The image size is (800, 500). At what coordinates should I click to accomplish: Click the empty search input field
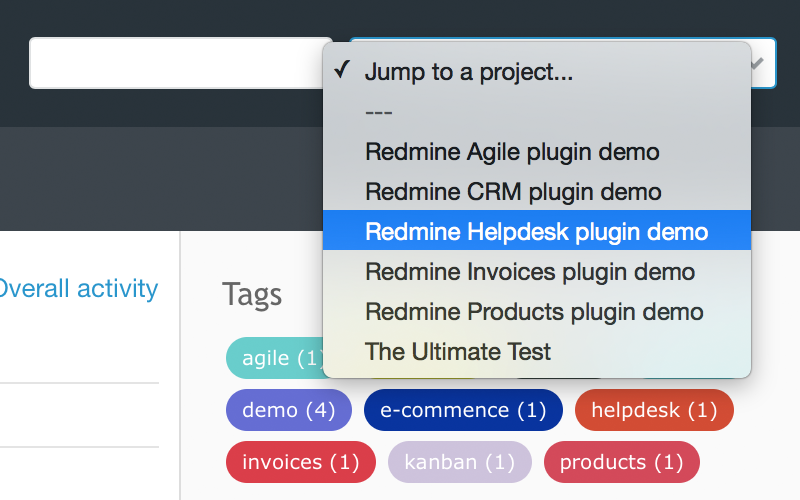click(180, 63)
